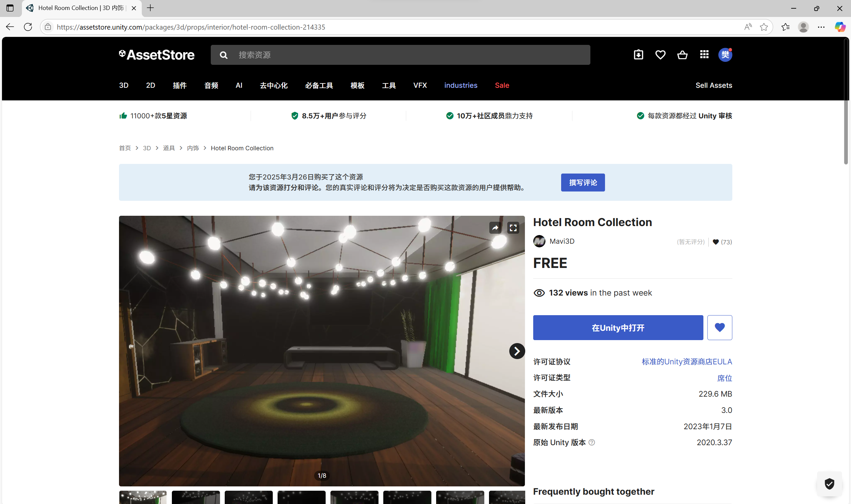Click the AssetStore logo

click(x=157, y=55)
